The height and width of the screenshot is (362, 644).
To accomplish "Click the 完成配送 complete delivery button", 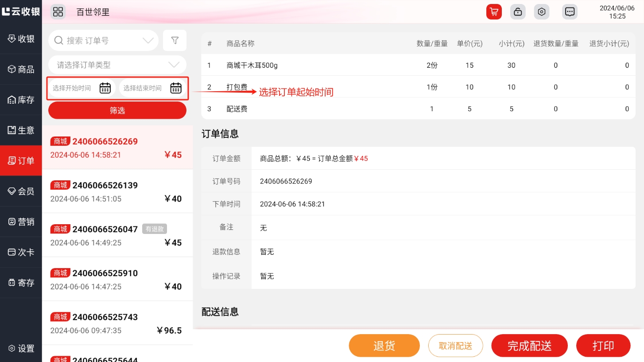I will [x=529, y=346].
